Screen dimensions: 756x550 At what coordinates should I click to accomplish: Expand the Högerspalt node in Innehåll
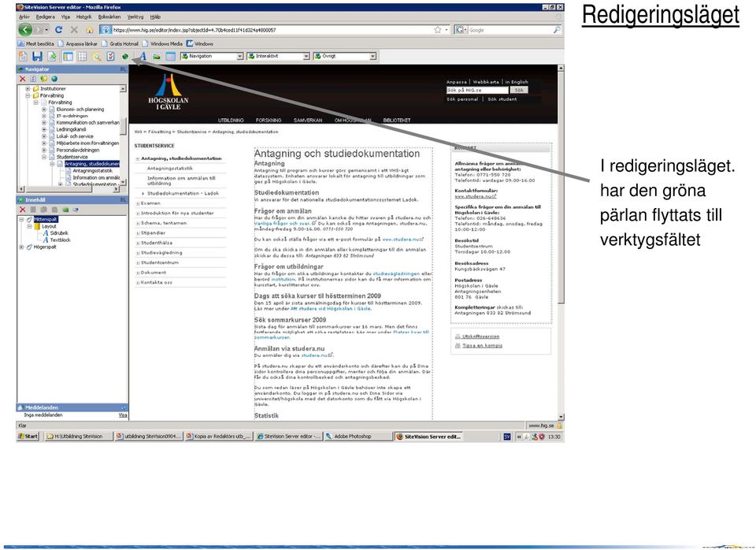coord(21,247)
